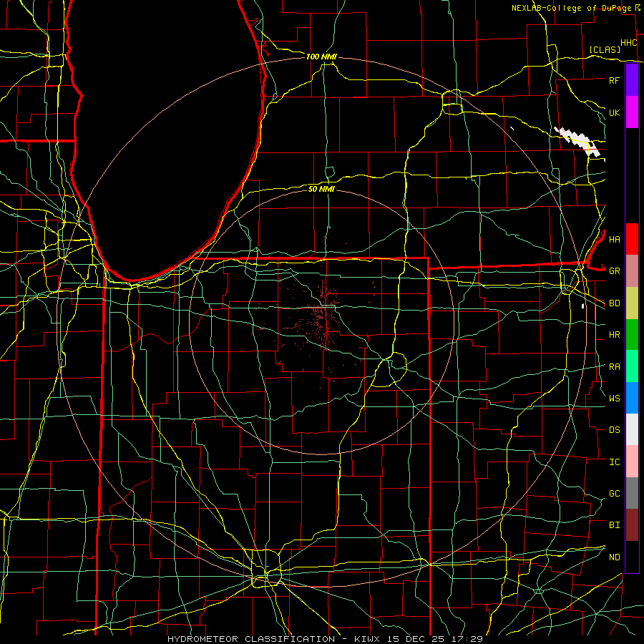Viewport: 644px width, 644px height.
Task: Click the "HR" legend label
Action: [x=614, y=335]
